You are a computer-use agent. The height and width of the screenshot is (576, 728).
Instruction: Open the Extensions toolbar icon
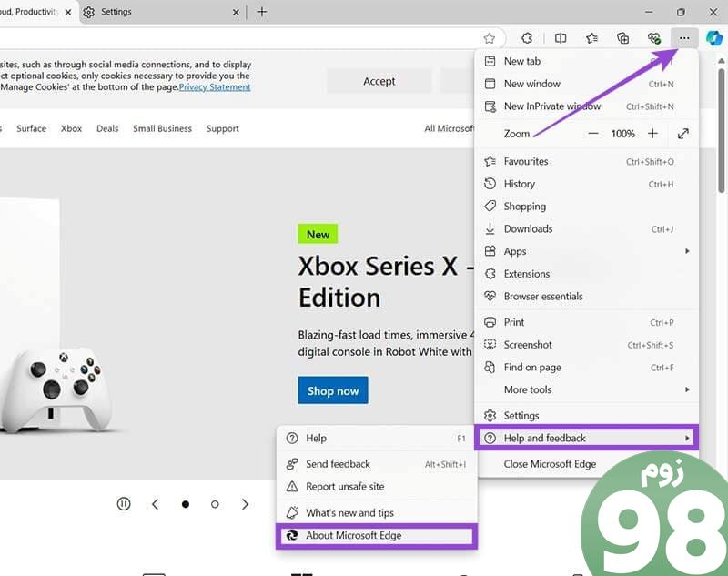(x=527, y=38)
